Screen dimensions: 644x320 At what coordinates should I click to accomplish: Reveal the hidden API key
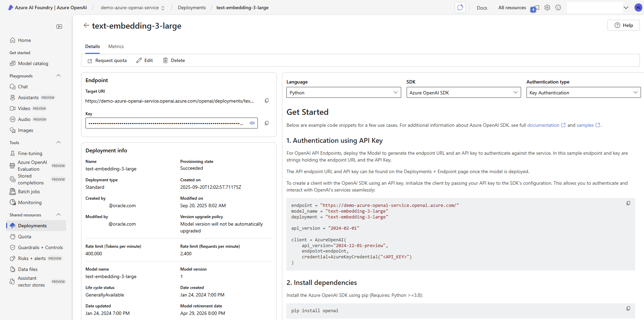pos(252,123)
